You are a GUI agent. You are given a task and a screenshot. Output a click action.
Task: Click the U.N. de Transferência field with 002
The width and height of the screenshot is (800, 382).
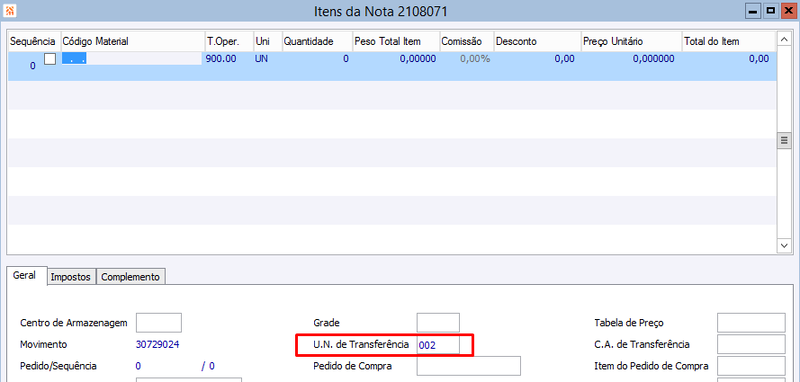[438, 345]
